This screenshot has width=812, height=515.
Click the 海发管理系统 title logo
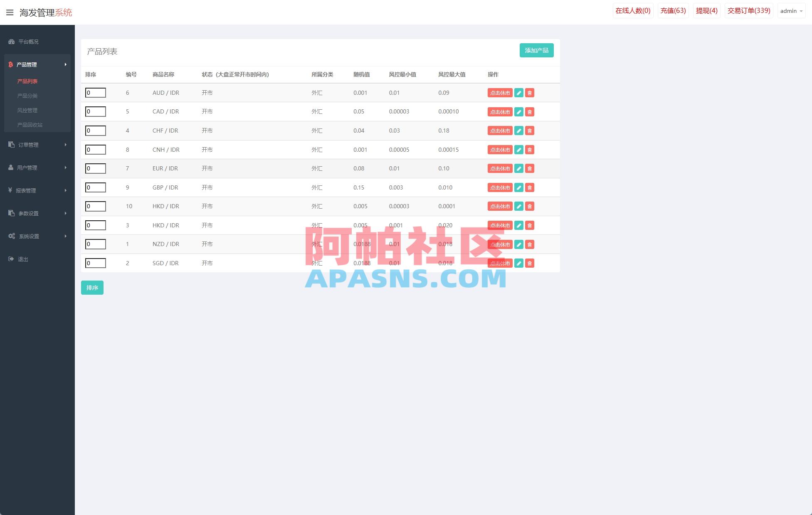click(x=46, y=12)
